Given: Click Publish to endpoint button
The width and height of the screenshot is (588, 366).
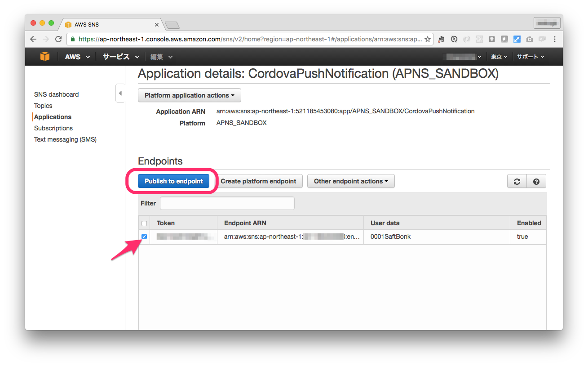Looking at the screenshot, I should pos(174,181).
